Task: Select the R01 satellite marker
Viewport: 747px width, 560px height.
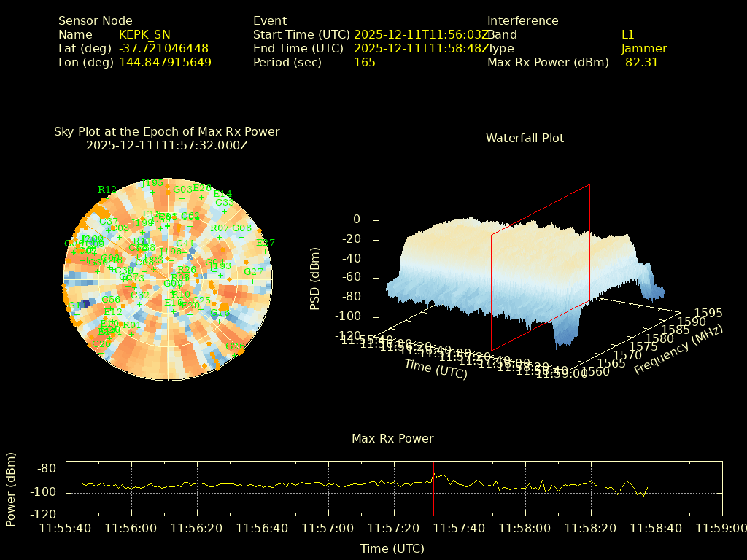Action: (x=132, y=334)
